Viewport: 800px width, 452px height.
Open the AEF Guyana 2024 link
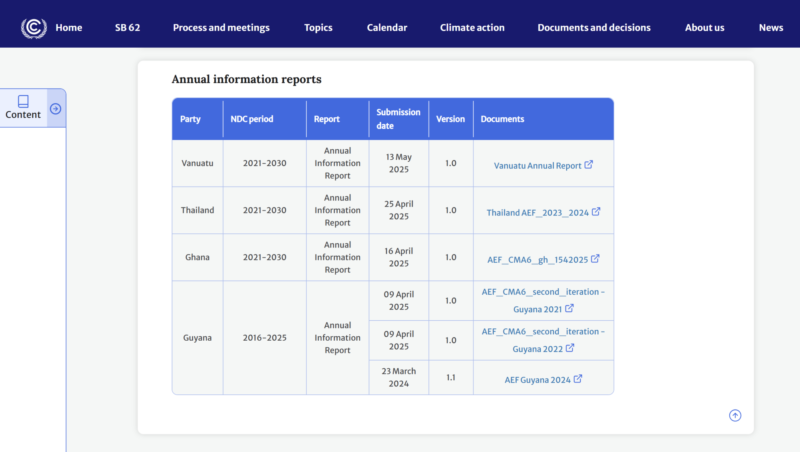click(x=537, y=380)
